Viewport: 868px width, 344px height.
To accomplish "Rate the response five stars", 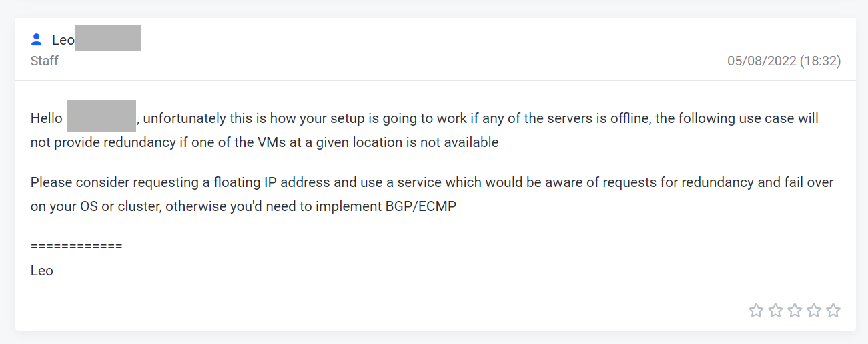I will click(x=833, y=310).
